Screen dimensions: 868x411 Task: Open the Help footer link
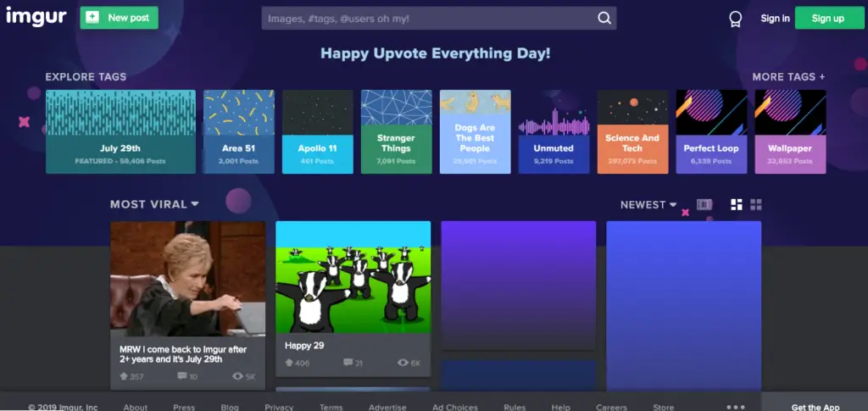(x=561, y=407)
